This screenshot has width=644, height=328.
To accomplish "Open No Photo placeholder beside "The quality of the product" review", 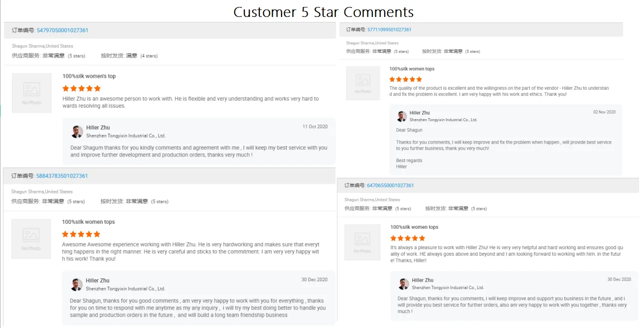I will pyautogui.click(x=363, y=83).
